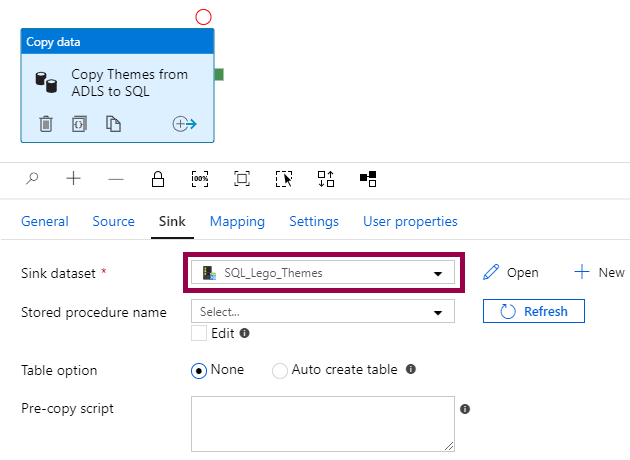Viewport: 630px width, 460px height.
Task: Clone the Copy data activity
Action: (114, 124)
